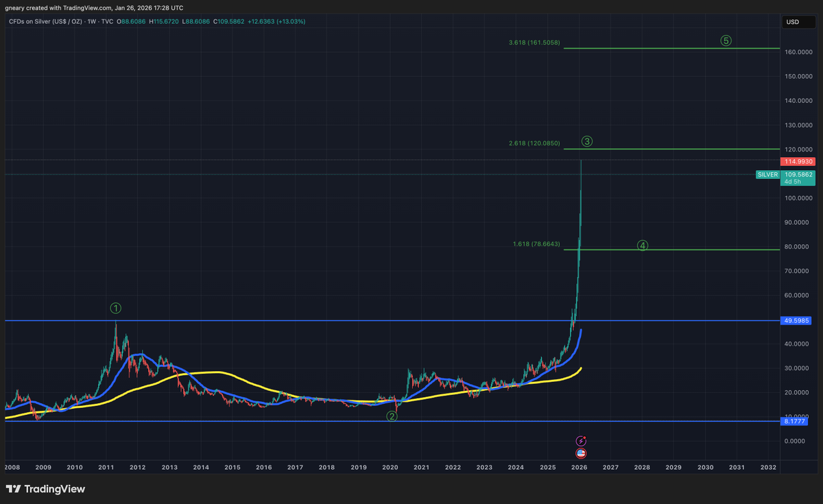823x504 pixels.
Task: Click the purple lightning bolt event icon
Action: tap(581, 441)
